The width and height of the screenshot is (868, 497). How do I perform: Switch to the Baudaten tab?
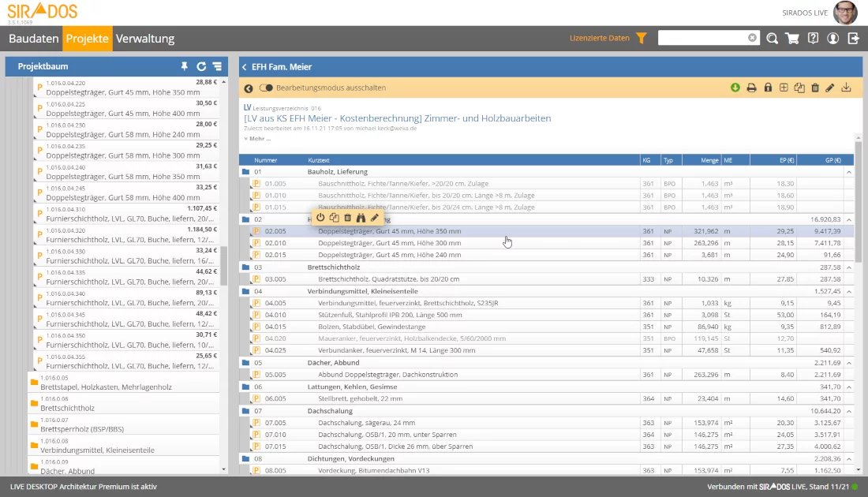click(34, 39)
